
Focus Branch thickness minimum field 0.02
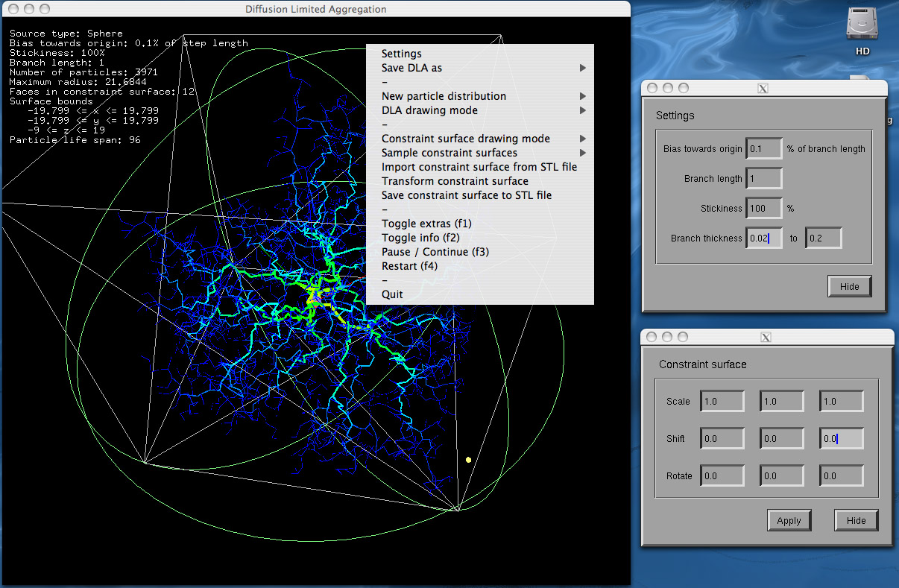(764, 238)
